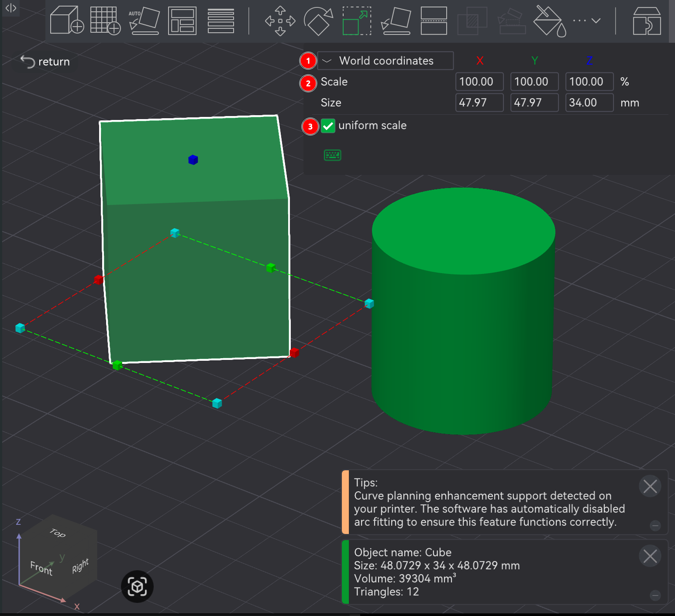
Task: Edit the Size Y millimeter field
Action: coord(534,103)
